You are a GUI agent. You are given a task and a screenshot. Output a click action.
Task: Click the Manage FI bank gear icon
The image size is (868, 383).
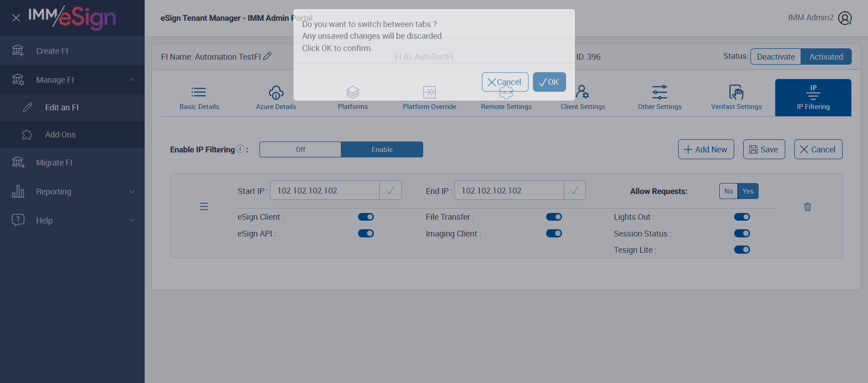(x=18, y=80)
